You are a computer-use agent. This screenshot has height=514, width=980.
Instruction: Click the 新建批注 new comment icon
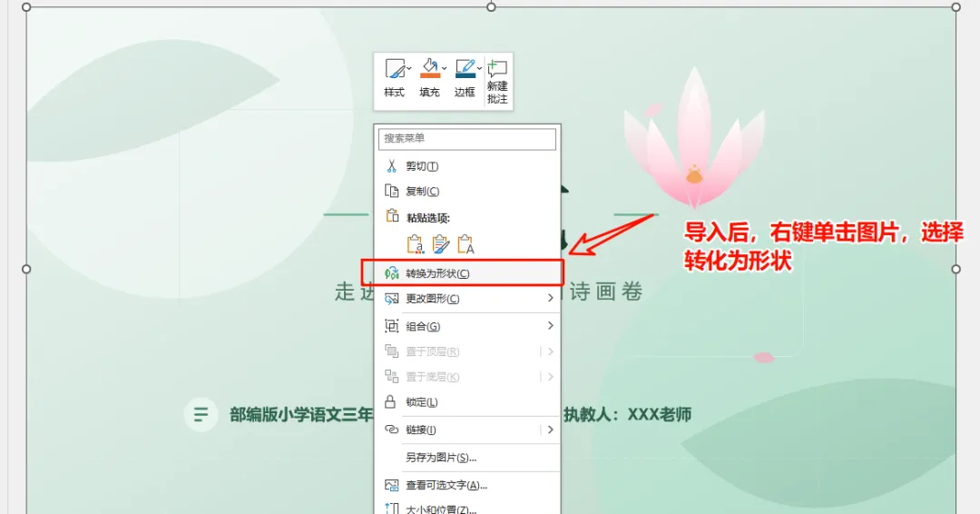pos(497,69)
